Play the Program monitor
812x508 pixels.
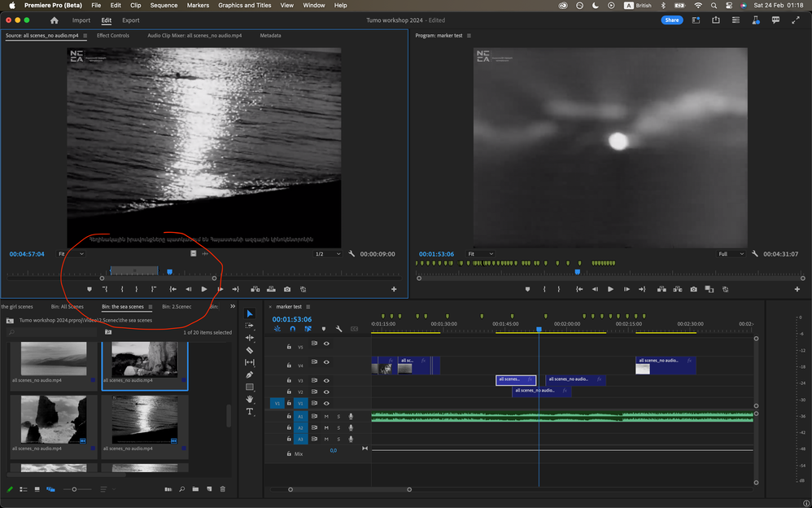tap(611, 289)
